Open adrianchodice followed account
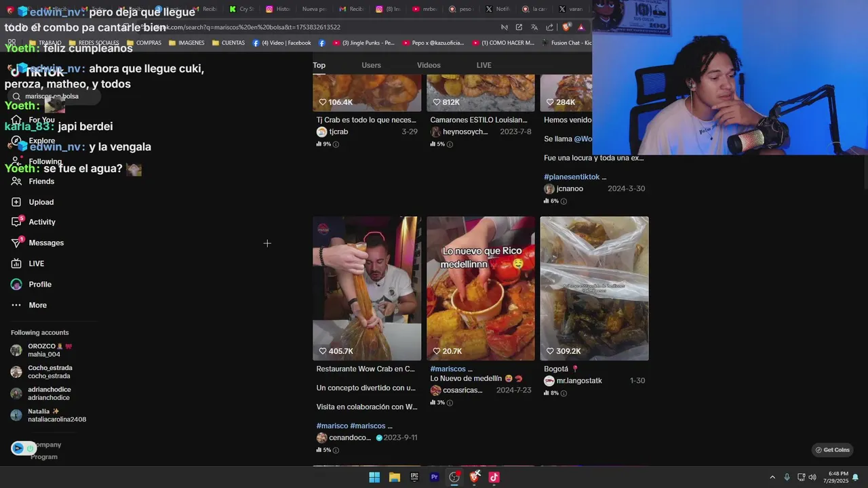Viewport: 868px width, 488px height. pos(41,394)
